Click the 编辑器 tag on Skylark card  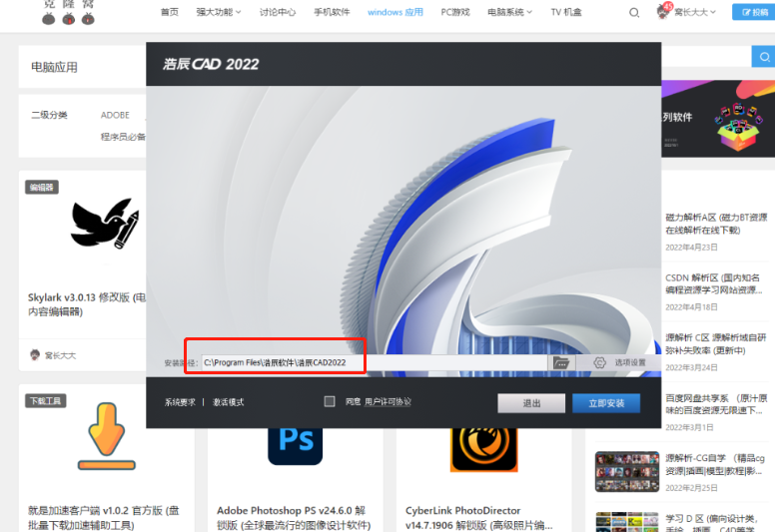point(42,188)
